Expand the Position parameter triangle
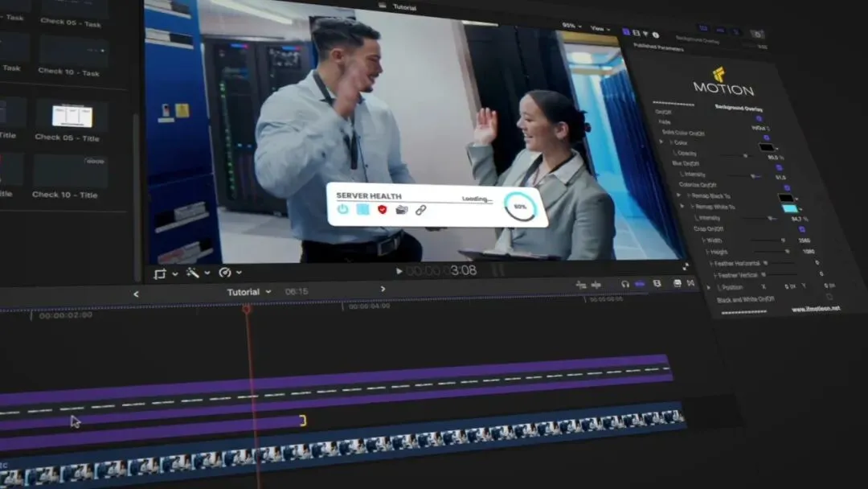 [x=709, y=287]
